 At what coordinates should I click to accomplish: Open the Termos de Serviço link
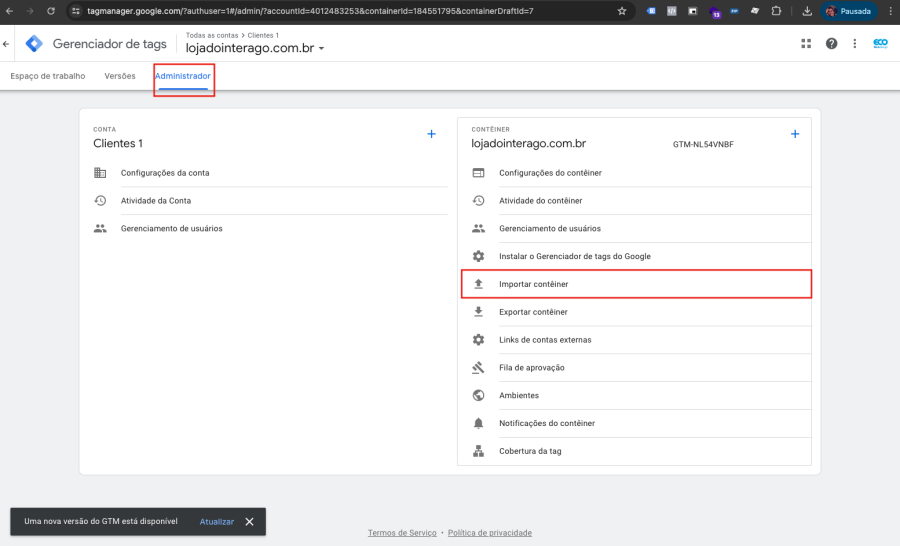coord(402,533)
